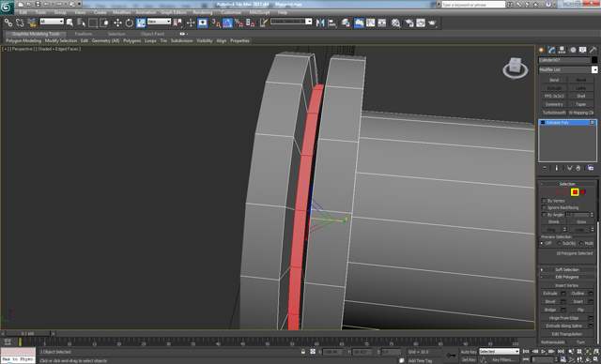Toggle the 3D Snaps button
Viewport: 601px width, 364px height.
[216, 23]
